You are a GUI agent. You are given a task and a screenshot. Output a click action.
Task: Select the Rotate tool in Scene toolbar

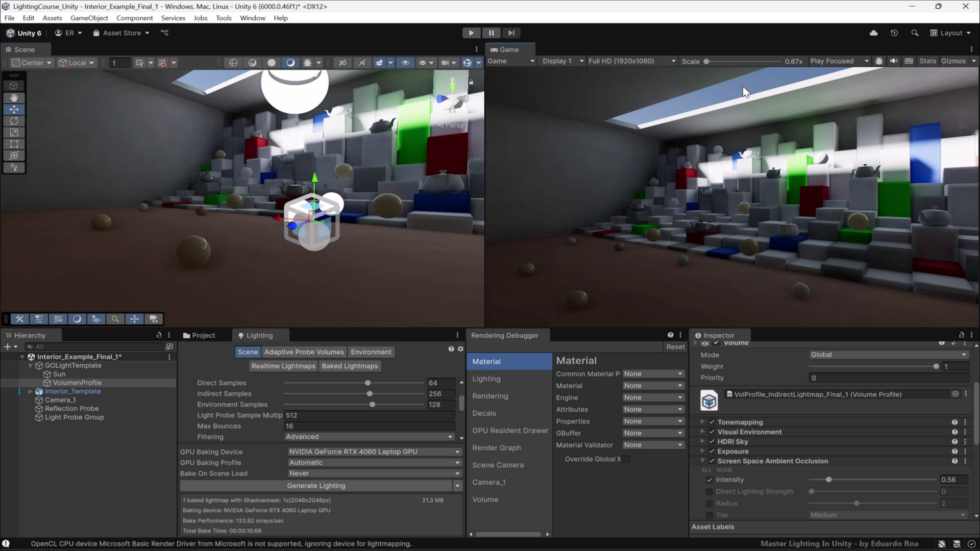pos(14,121)
